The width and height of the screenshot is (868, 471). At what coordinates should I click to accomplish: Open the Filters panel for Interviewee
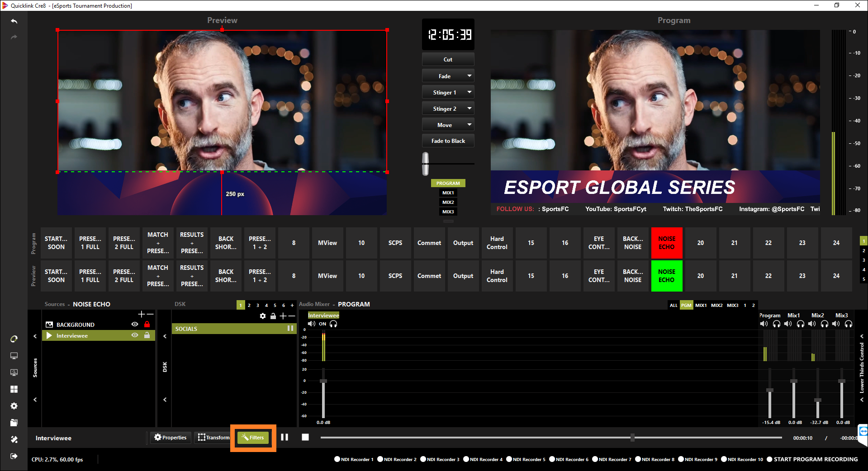253,438
